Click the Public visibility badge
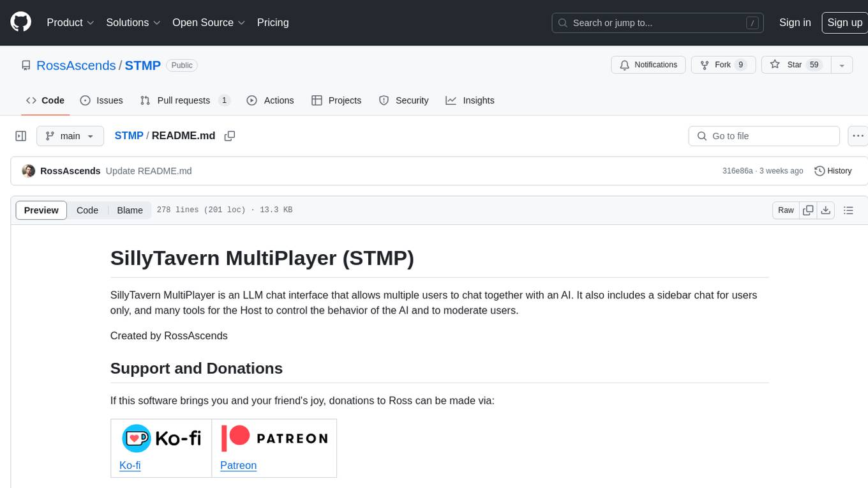The width and height of the screenshot is (868, 488). point(182,65)
